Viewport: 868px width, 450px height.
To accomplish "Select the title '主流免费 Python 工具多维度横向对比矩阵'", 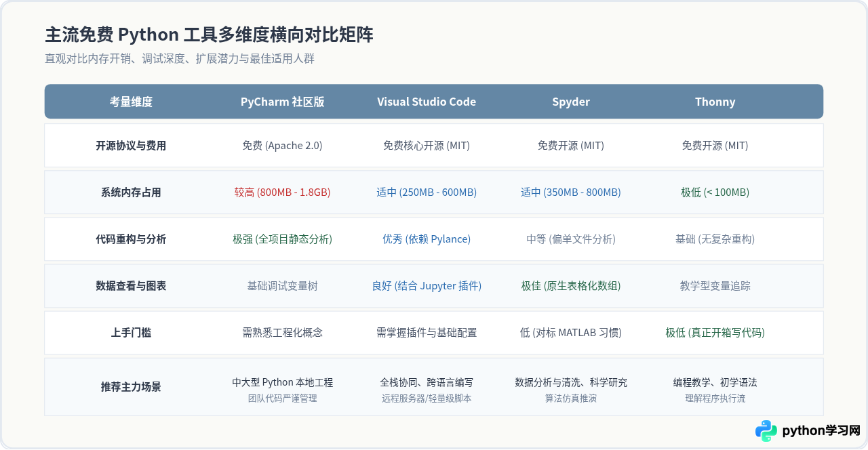I will (209, 35).
